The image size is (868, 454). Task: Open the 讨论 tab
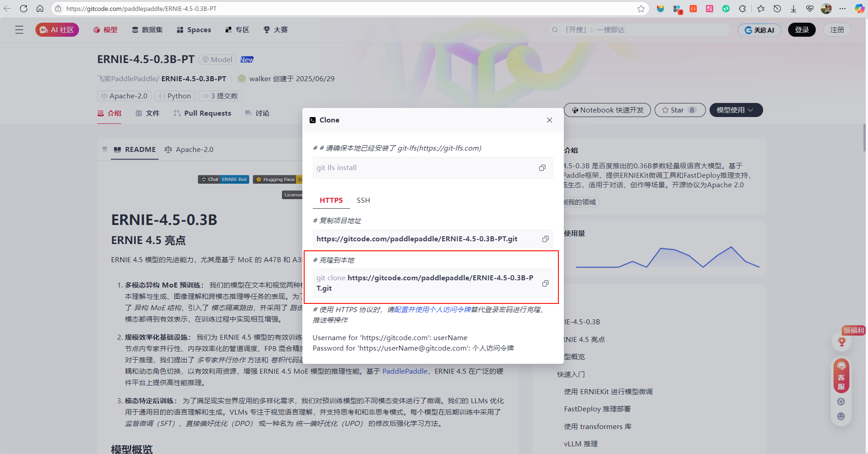coord(257,113)
